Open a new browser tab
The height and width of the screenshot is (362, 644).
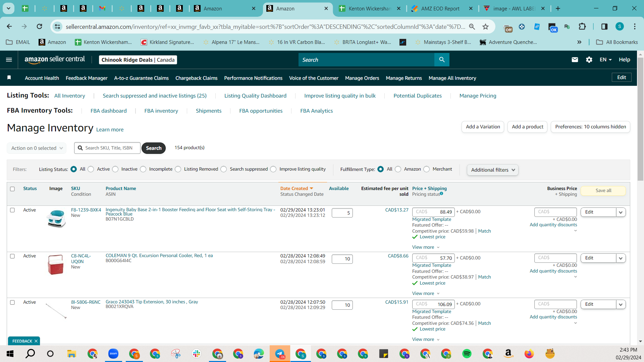558,8
